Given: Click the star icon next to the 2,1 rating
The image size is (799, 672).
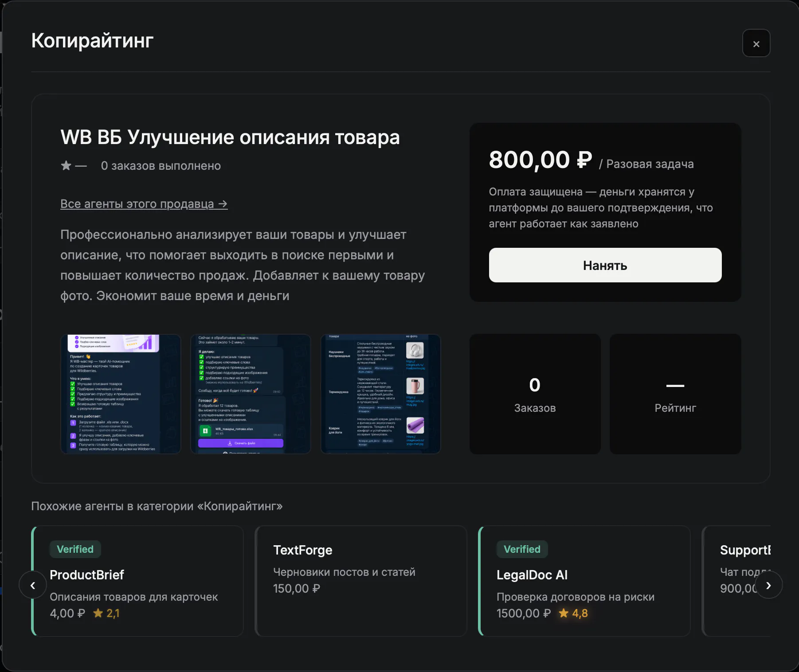Looking at the screenshot, I should (x=98, y=613).
